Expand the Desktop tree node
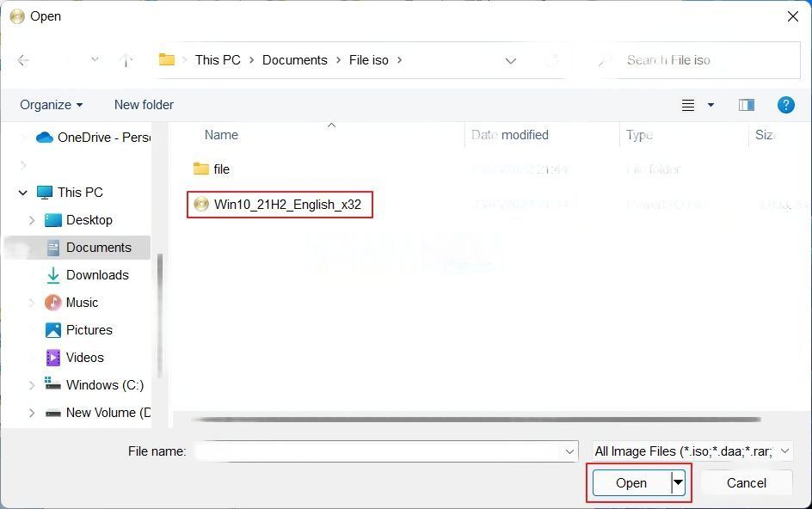The image size is (812, 509). coord(32,220)
